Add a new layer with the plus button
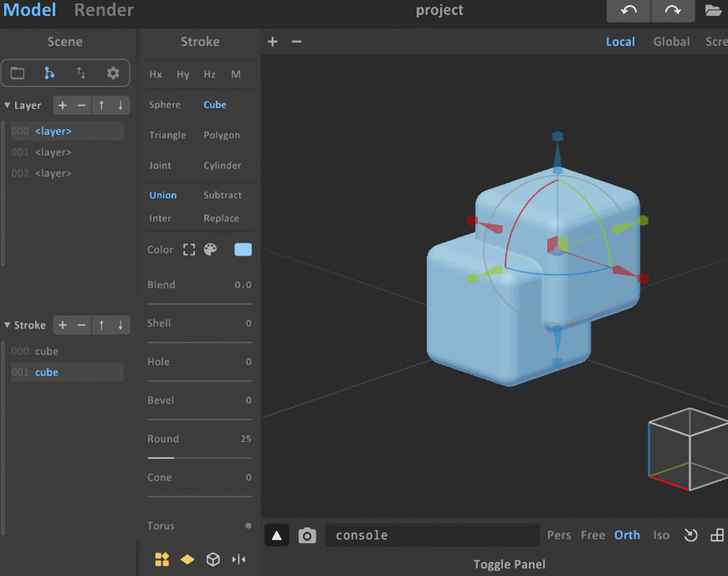Viewport: 728px width, 576px height. point(62,105)
